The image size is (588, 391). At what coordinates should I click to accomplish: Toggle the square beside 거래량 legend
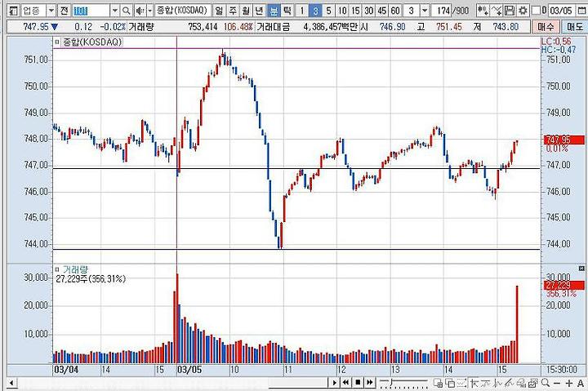click(57, 269)
